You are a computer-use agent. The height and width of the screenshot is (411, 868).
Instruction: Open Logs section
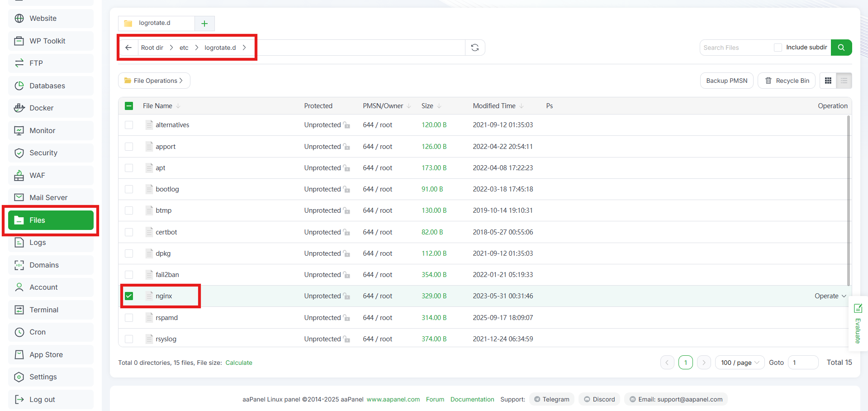click(x=51, y=243)
